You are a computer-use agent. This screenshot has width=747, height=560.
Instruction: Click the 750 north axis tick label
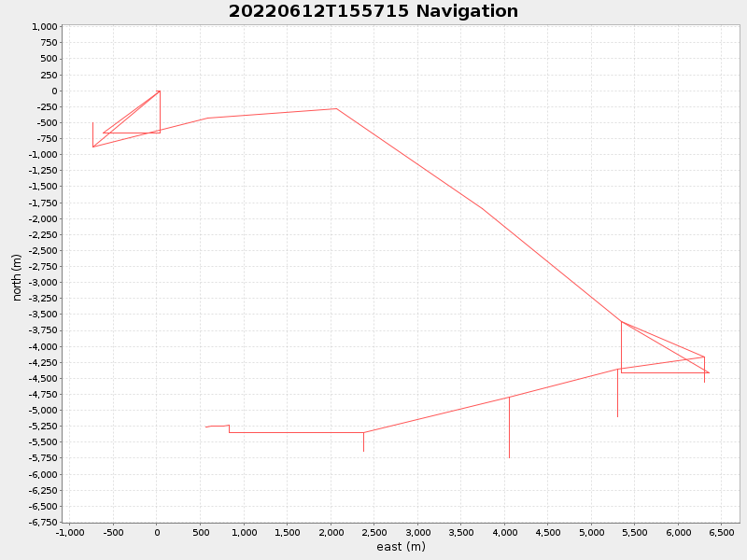(49, 43)
